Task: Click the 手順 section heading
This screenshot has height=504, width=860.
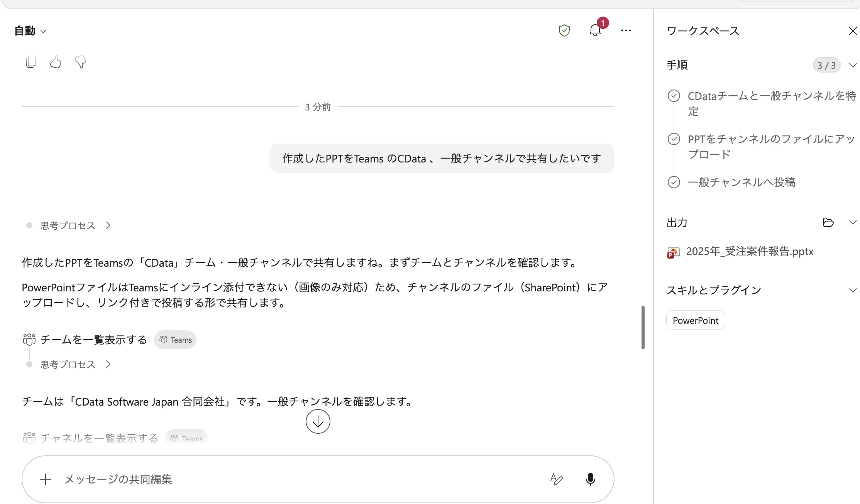Action: 677,65
